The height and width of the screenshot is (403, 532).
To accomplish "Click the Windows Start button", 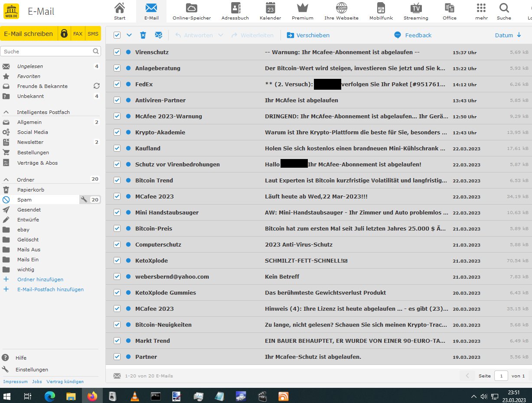I will (7, 396).
